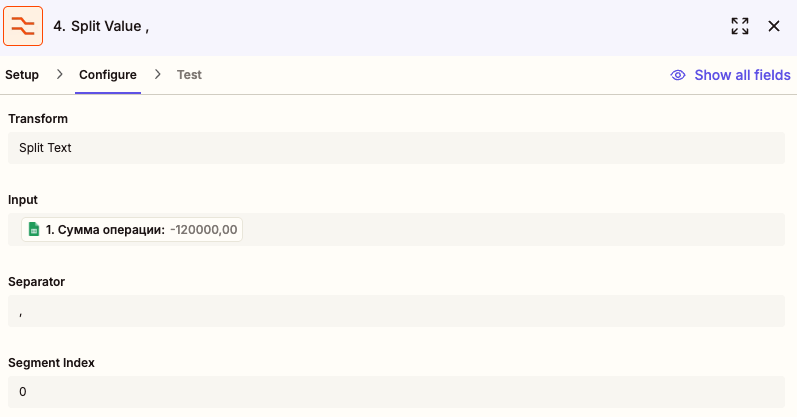This screenshot has height=417, width=797.
Task: Expand the panel to fullscreen
Action: [740, 26]
